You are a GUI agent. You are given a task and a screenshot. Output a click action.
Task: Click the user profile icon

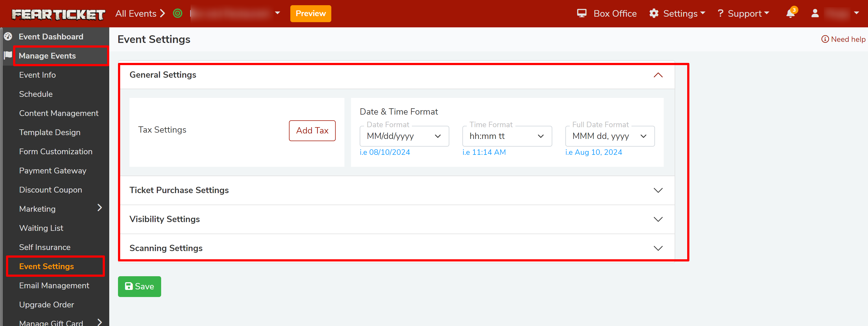tap(815, 13)
